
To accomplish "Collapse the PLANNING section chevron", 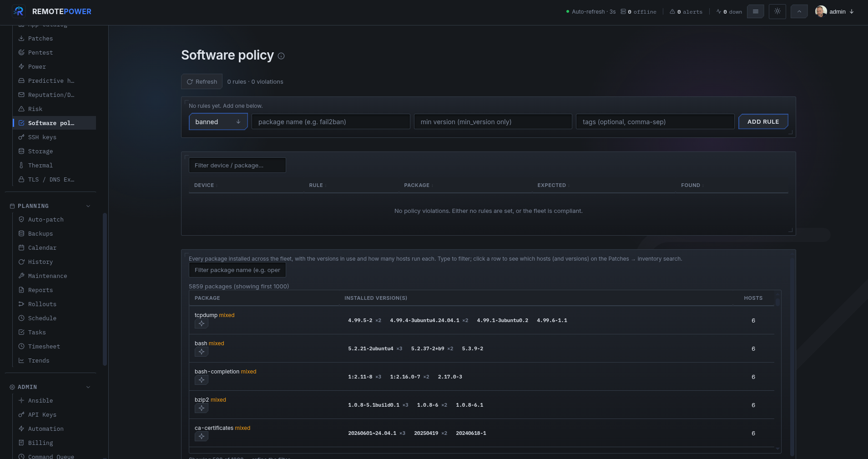I will tap(88, 206).
